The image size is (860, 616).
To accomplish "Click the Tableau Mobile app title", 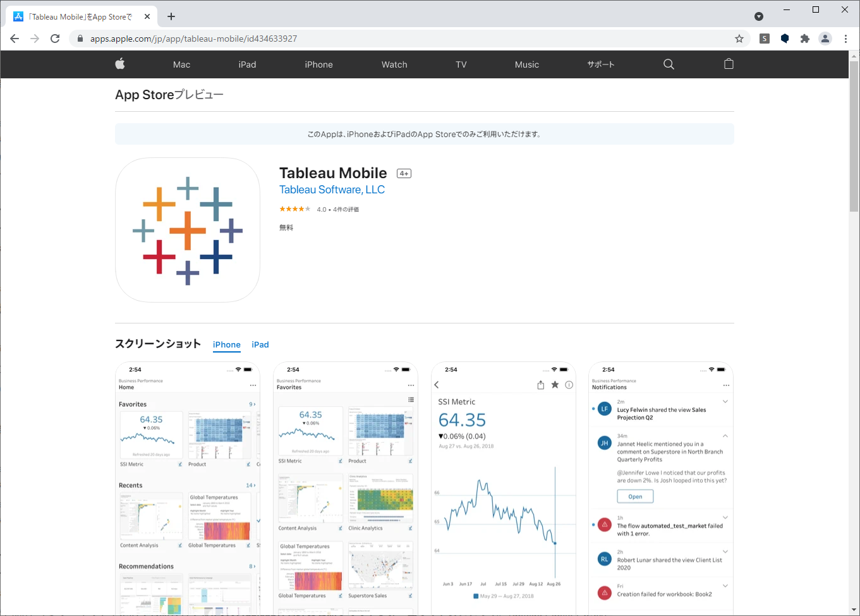I will [333, 173].
